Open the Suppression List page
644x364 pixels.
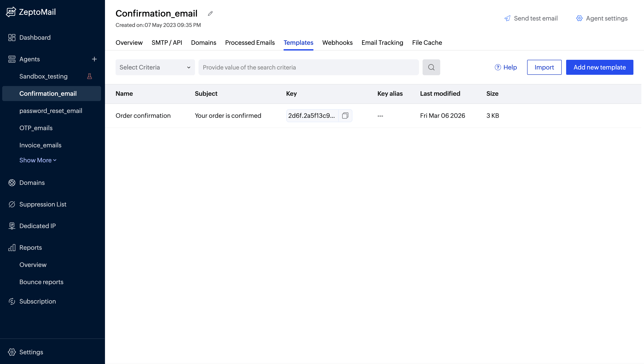tap(43, 204)
